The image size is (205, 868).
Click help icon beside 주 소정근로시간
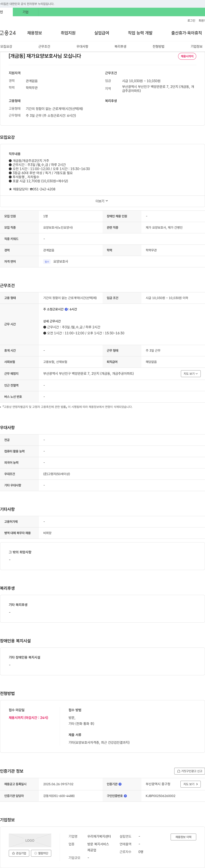coord(66,309)
